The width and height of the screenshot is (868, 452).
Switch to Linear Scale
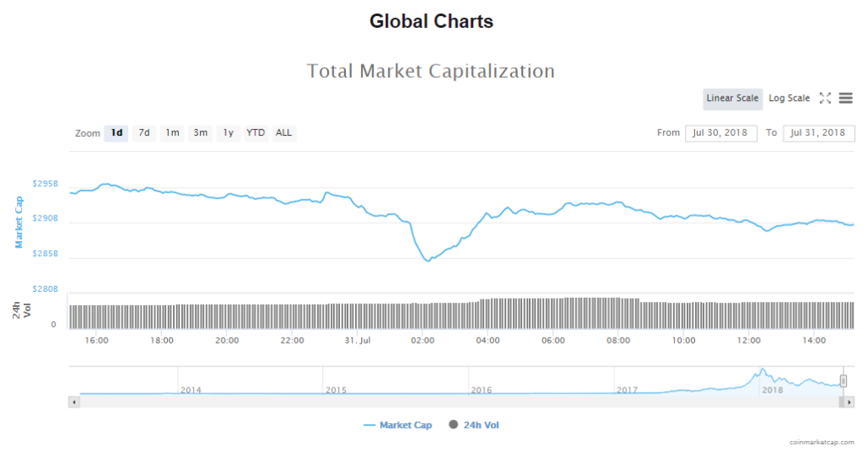[732, 98]
